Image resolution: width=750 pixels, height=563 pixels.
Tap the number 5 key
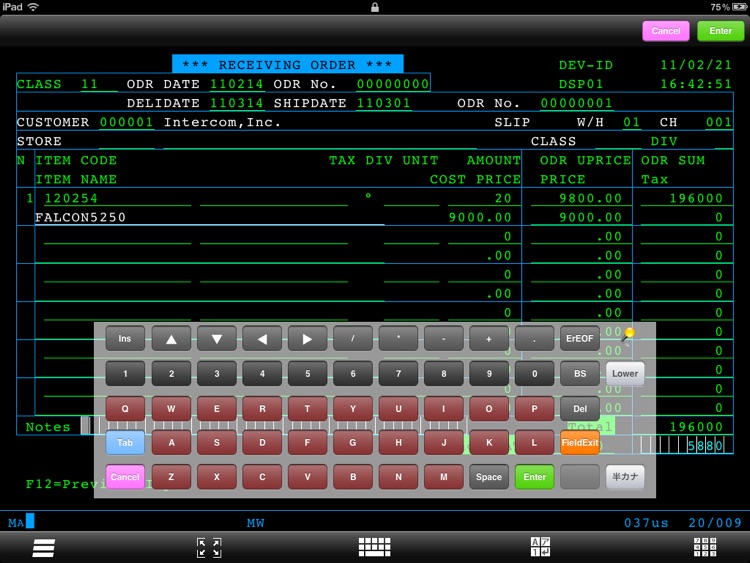pos(308,374)
